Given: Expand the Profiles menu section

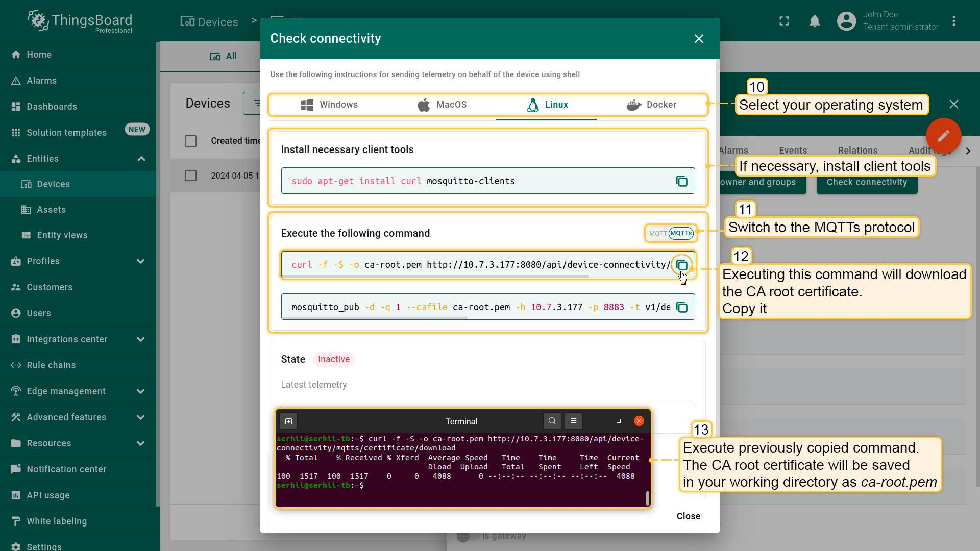Looking at the screenshot, I should click(x=141, y=261).
